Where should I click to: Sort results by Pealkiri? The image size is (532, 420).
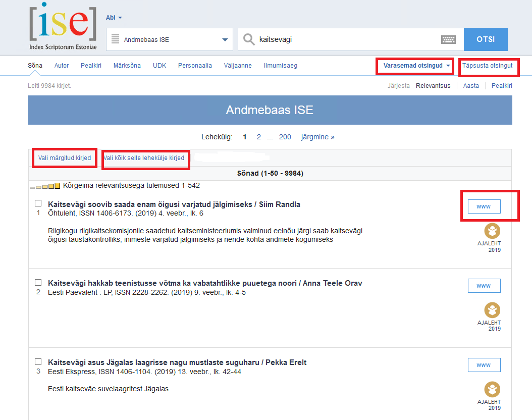pos(502,86)
